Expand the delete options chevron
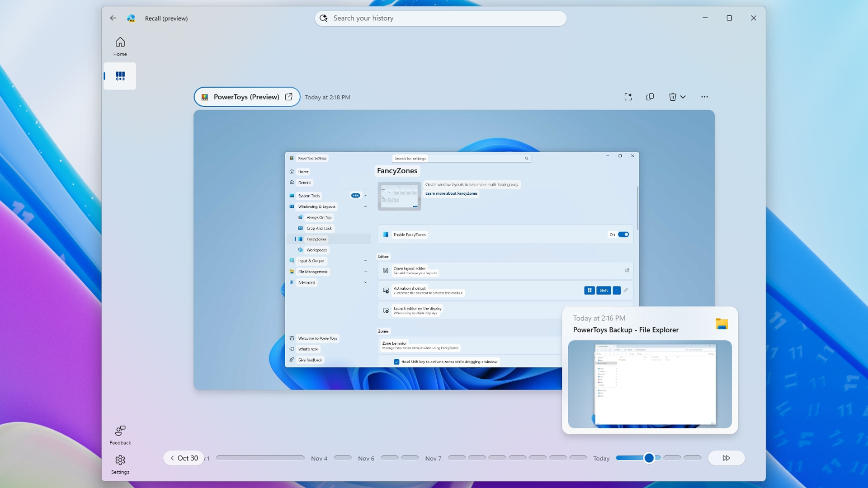This screenshot has height=488, width=868. (x=683, y=97)
